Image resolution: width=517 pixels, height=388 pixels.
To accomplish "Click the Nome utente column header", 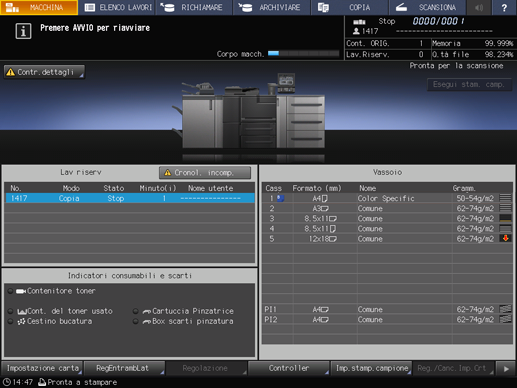I will tap(210, 188).
